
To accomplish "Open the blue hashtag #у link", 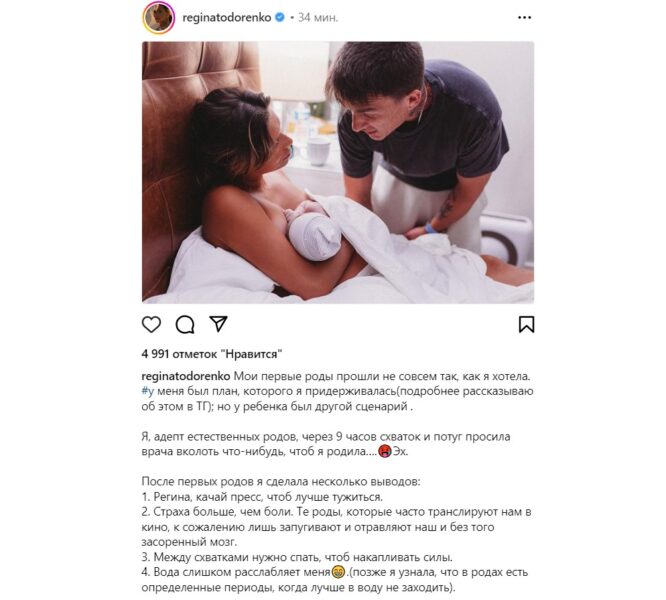I will (x=148, y=391).
